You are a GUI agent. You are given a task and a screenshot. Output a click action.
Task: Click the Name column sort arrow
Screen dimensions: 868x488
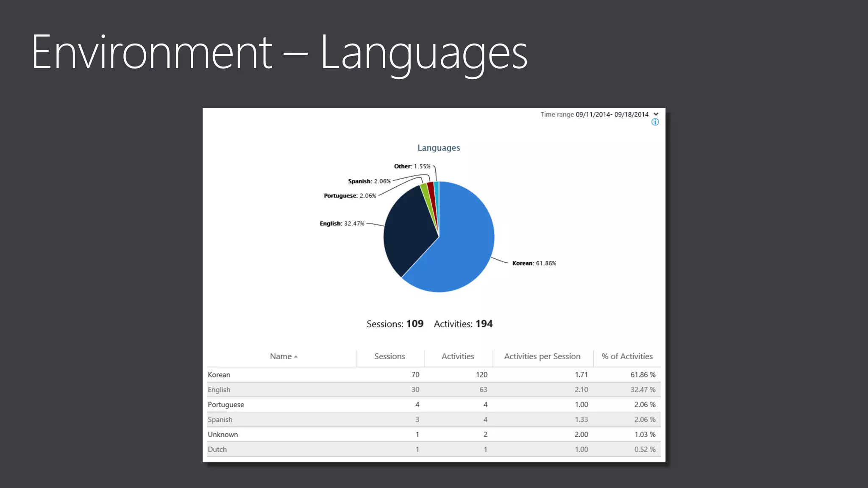(x=296, y=357)
